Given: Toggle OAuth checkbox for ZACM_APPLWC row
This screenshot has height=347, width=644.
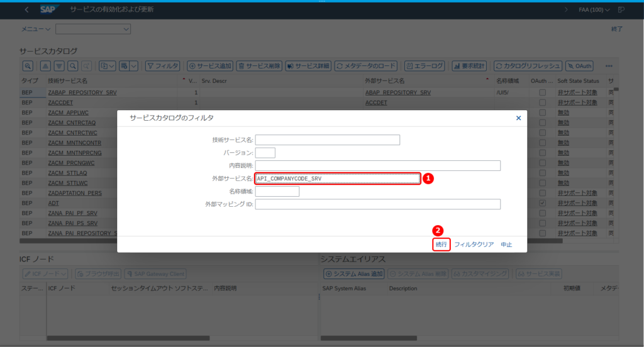Looking at the screenshot, I should pyautogui.click(x=543, y=113).
